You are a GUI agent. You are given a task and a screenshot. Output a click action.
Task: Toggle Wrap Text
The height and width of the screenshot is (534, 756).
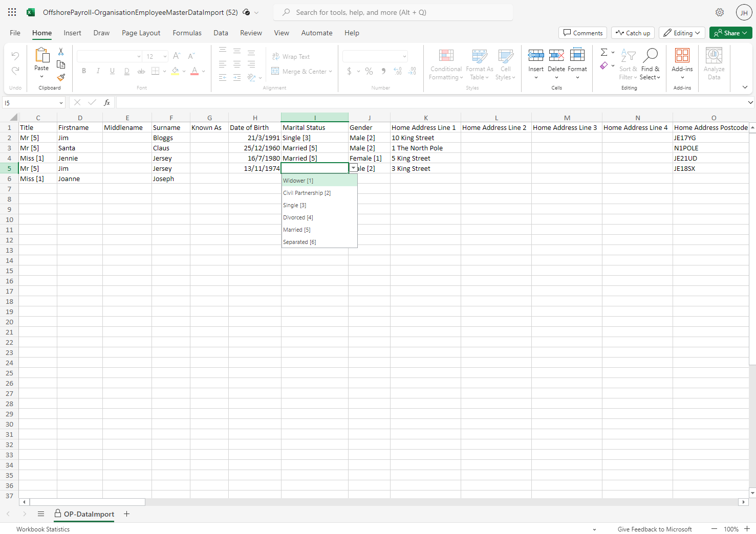point(291,57)
